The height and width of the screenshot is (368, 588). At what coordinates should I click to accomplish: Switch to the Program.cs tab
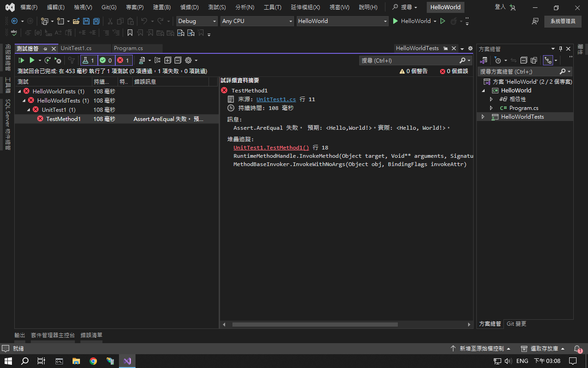click(128, 48)
